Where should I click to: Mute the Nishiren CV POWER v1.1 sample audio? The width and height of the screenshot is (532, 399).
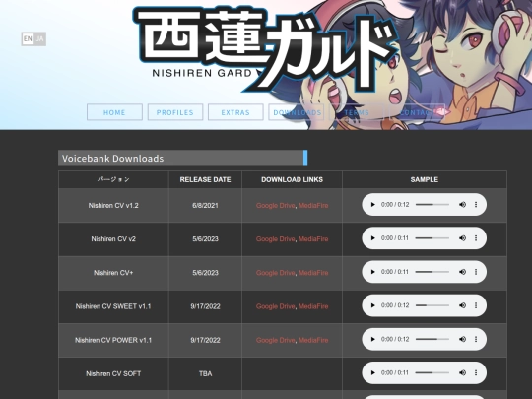[x=462, y=339]
